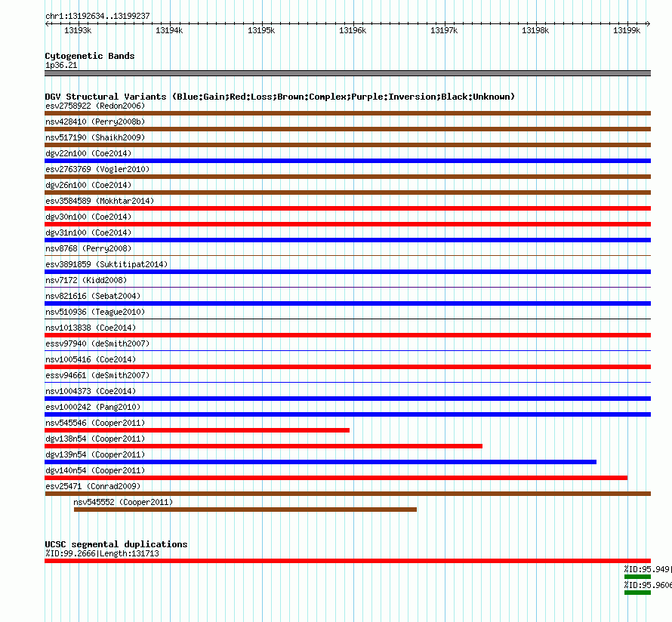Viewport: 672px width, 622px height.
Task: Click the 13197k ruler mark
Action: point(444,30)
